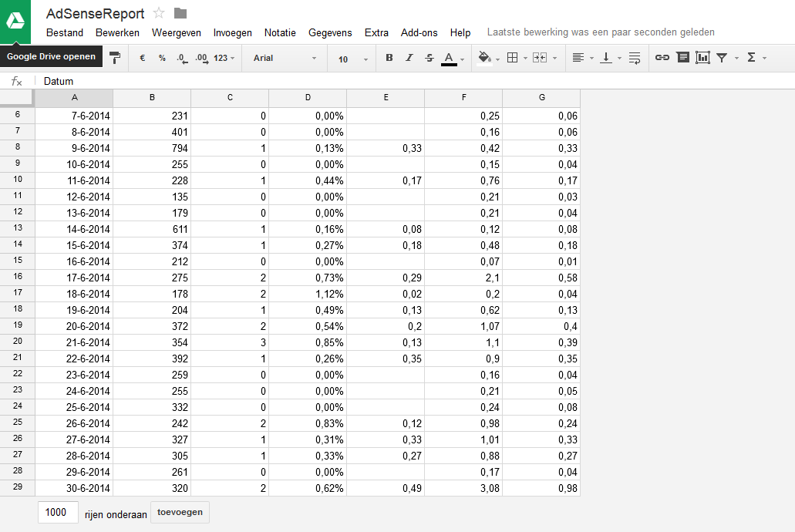Open the Invoegen menu
Screen dimensions: 795x532
pos(232,33)
